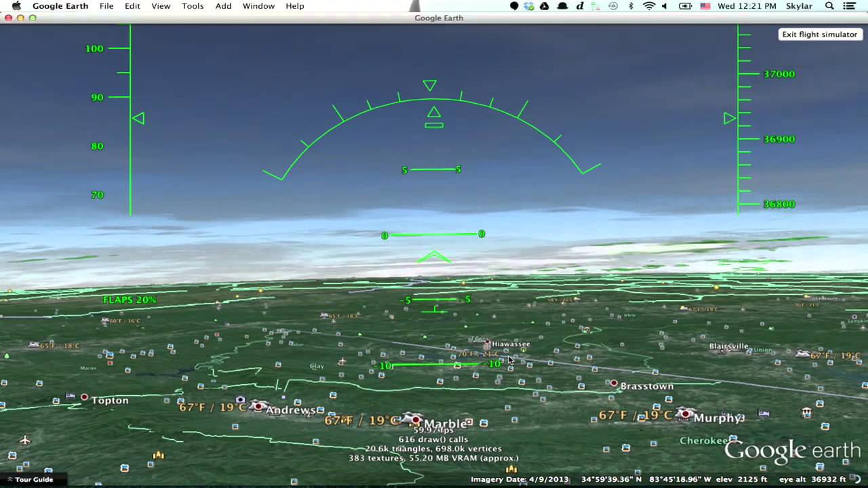
Task: Open the Time Machine menu bar icon
Action: point(613,6)
